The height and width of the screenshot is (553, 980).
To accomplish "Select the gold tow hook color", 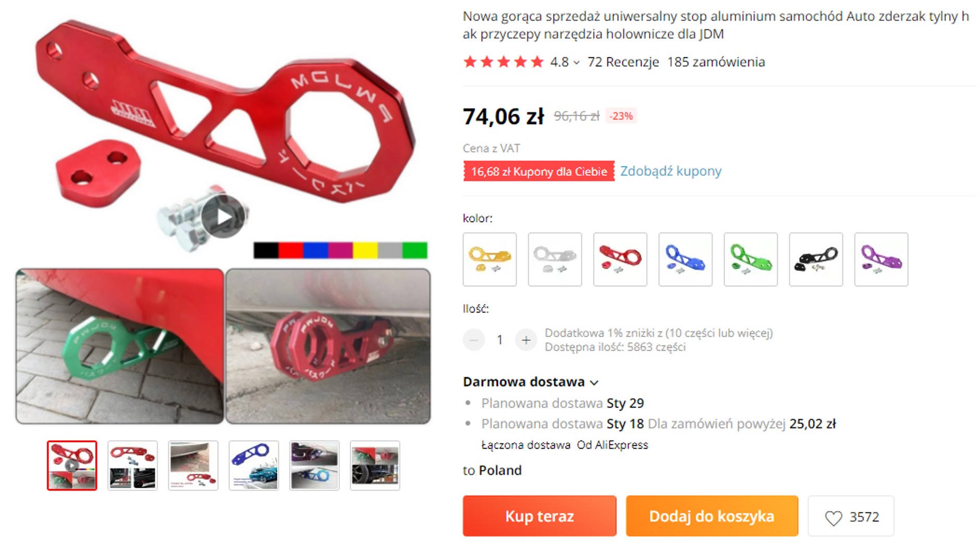I will [489, 259].
